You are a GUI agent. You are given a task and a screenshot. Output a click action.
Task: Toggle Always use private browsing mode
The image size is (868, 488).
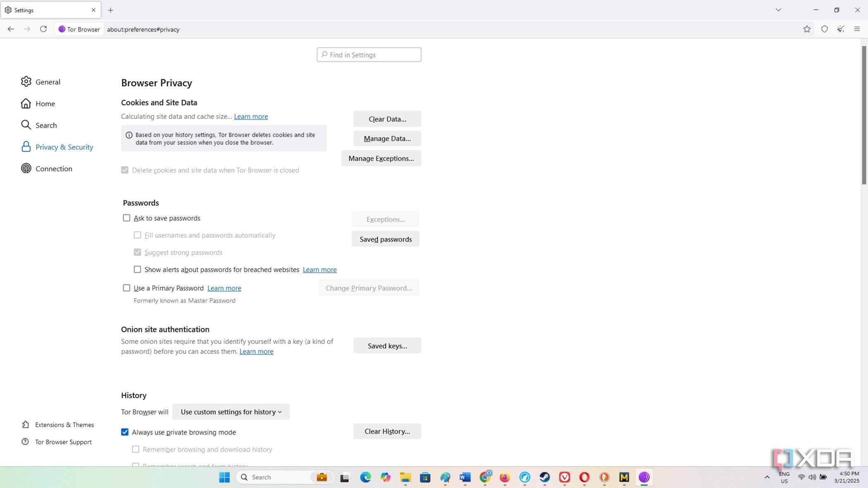point(125,432)
